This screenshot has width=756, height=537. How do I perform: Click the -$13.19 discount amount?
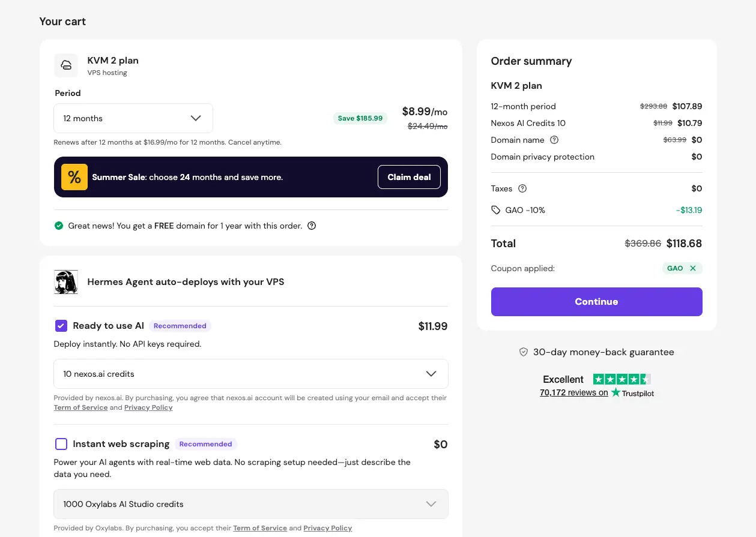click(x=689, y=210)
